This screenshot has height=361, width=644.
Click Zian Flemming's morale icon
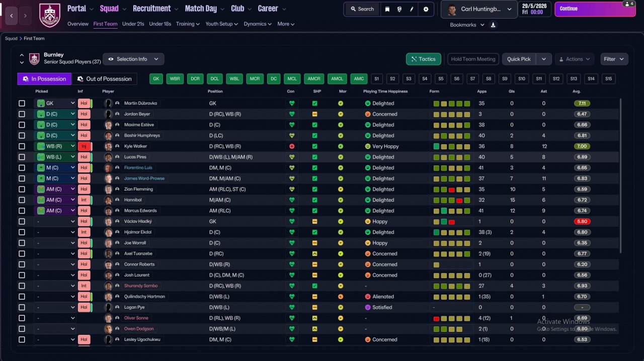[341, 189]
